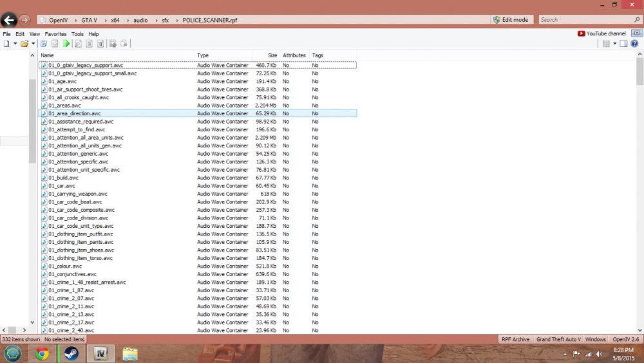Click the view mode list grid icon
Viewport: 644px width, 363px height.
point(606,44)
